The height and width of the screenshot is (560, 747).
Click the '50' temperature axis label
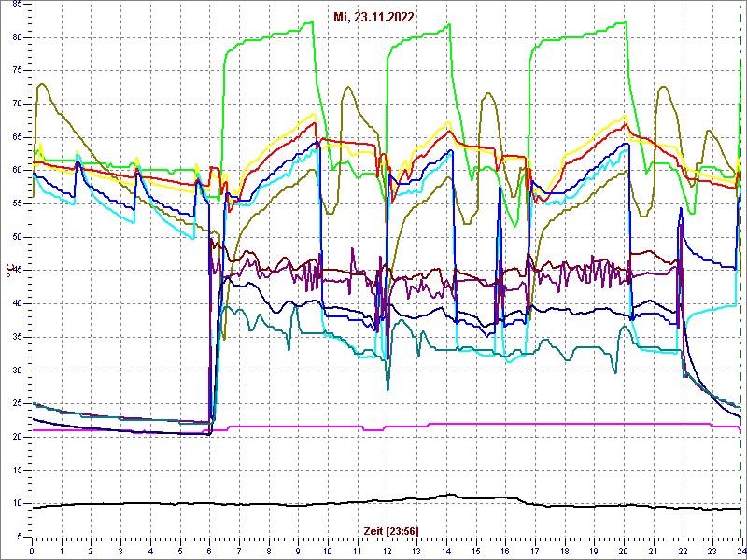(16, 237)
